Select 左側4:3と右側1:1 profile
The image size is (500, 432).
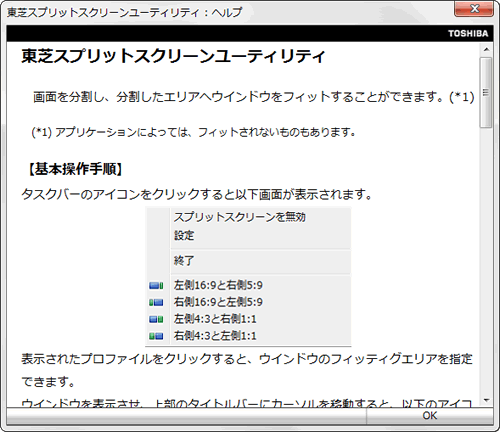click(215, 319)
